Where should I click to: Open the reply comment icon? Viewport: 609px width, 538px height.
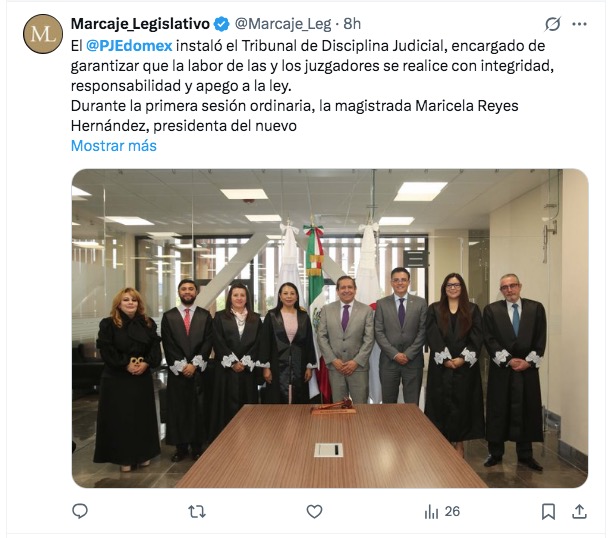tap(80, 512)
